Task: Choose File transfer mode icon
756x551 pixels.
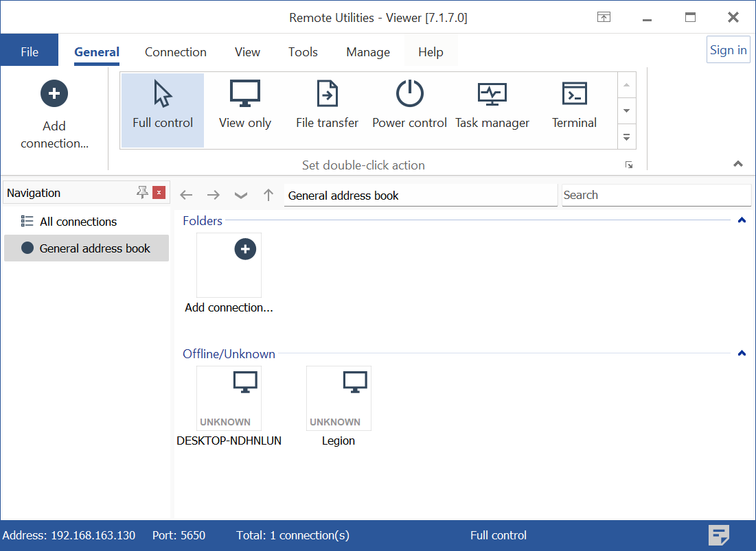Action: pos(327,94)
